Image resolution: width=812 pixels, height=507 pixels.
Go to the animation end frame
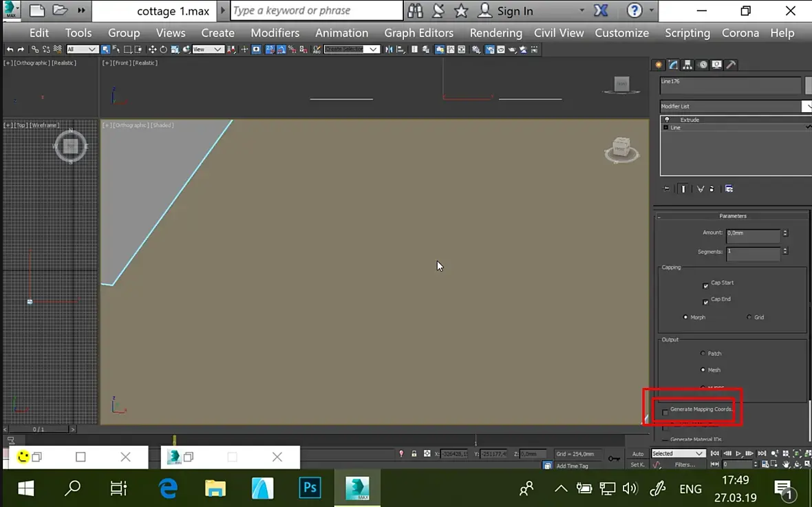(762, 453)
